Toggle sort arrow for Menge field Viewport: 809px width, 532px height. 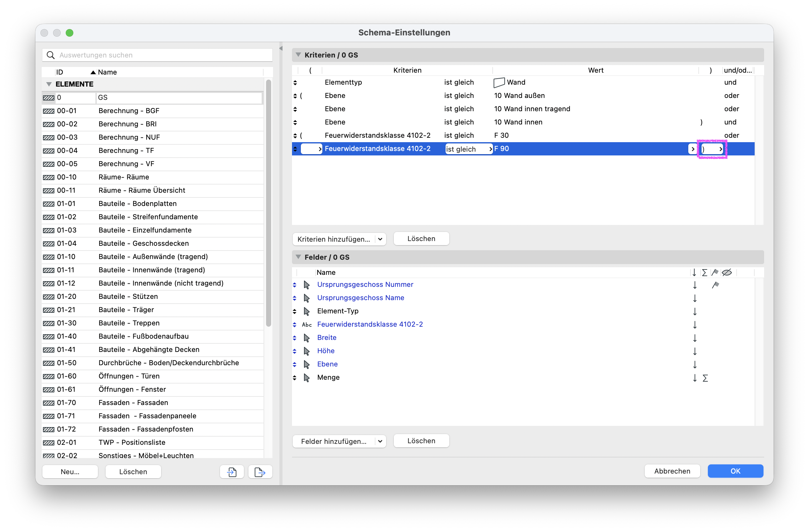tap(695, 378)
